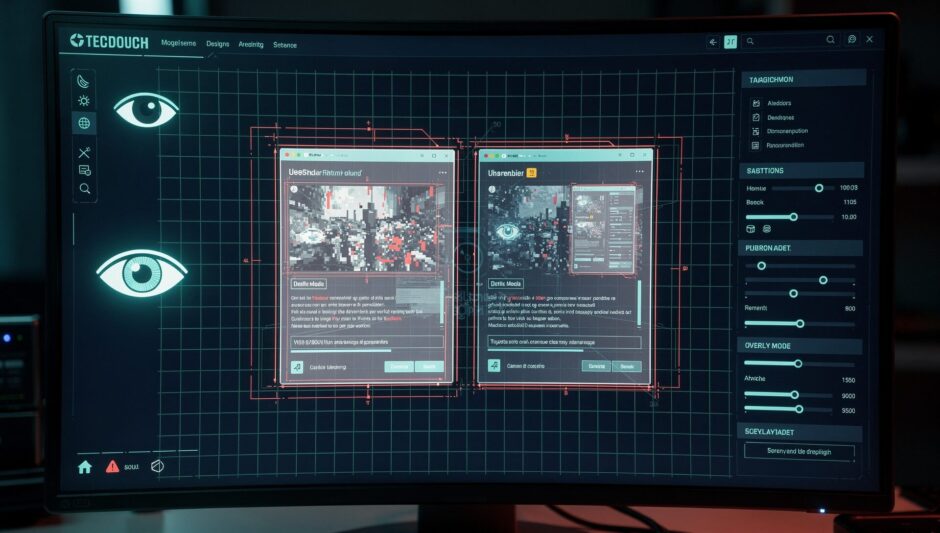
Task: Click the home icon at bottom left
Action: (85, 466)
